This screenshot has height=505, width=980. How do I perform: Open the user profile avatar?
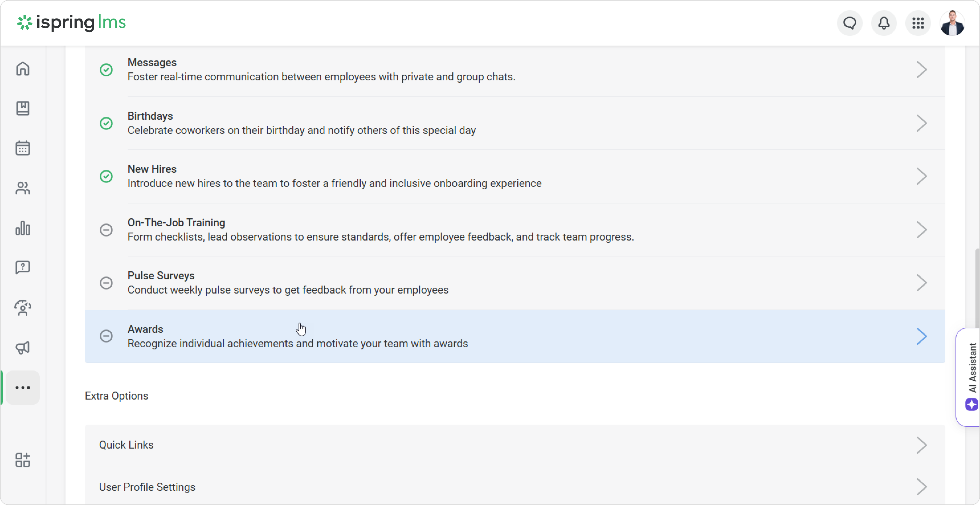click(952, 23)
